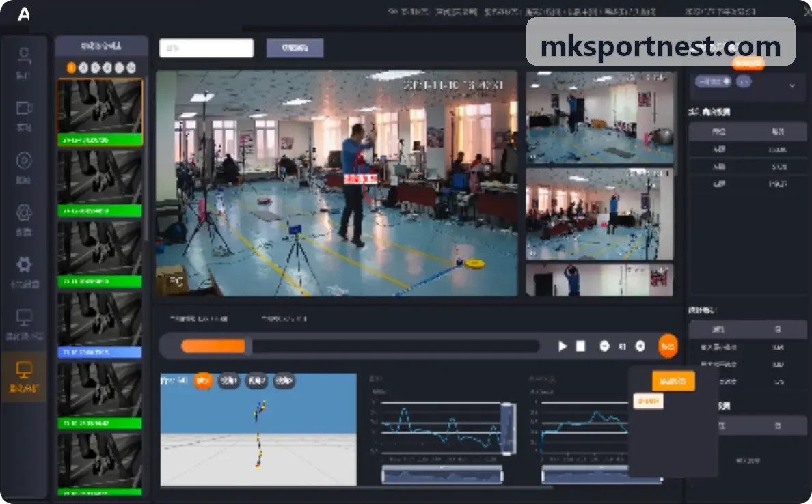This screenshot has height=504, width=812.
Task: Click the 3D skeleton figure in the blue viewport
Action: point(260,434)
